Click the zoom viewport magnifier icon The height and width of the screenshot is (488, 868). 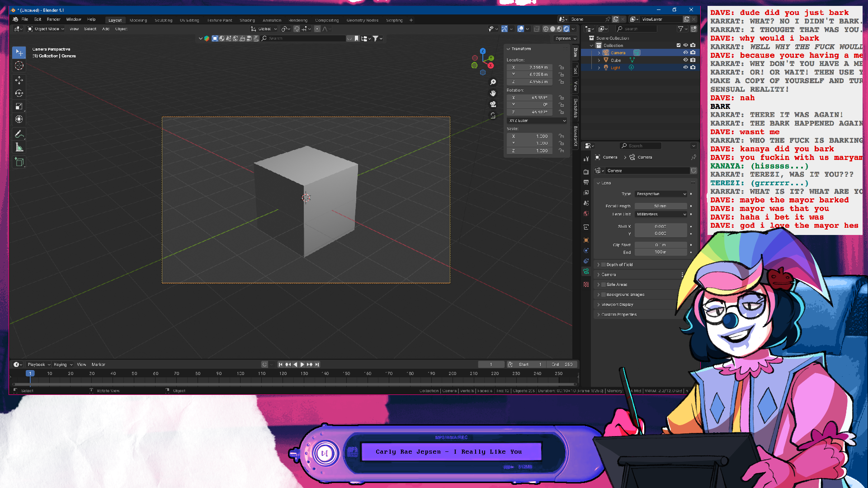tap(493, 82)
